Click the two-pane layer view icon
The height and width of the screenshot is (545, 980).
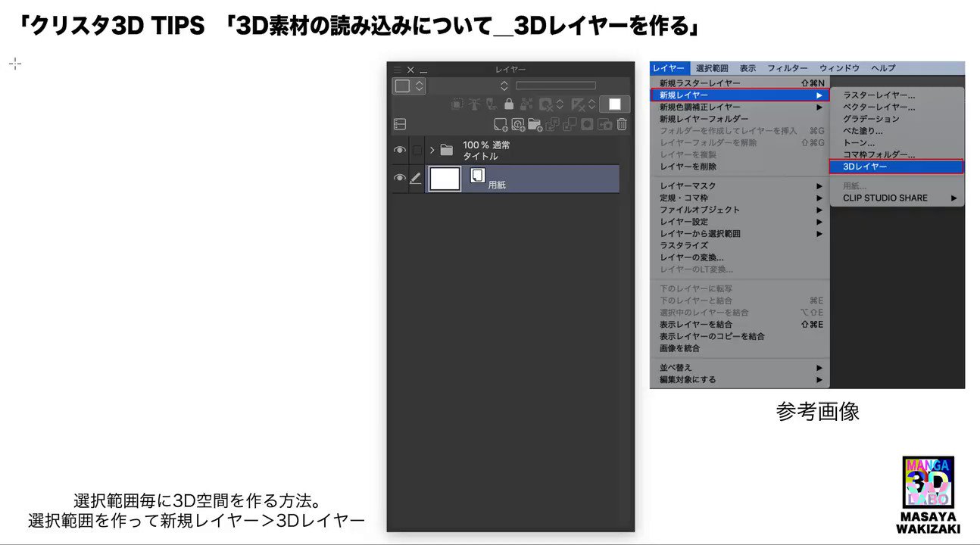pos(400,124)
